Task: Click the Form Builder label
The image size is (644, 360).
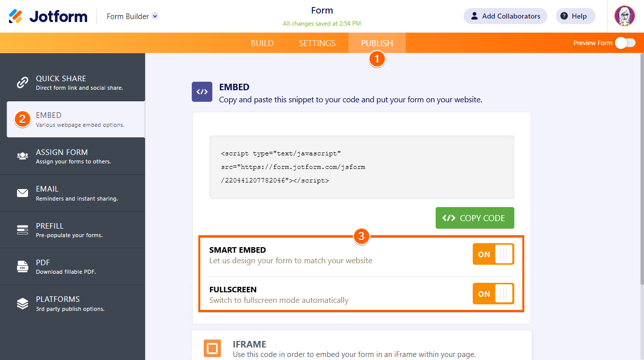Action: point(128,16)
